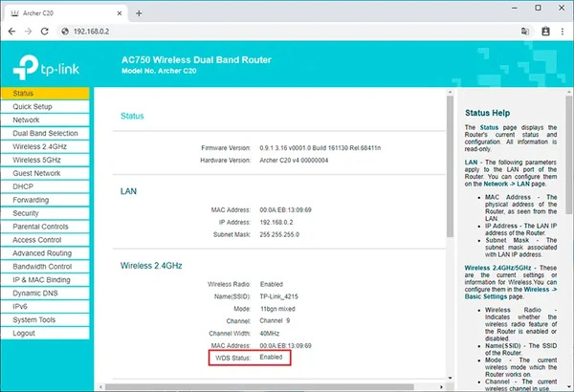The height and width of the screenshot is (392, 574).
Task: Click the horizontal scrollbar left arrow
Action: coord(100,387)
